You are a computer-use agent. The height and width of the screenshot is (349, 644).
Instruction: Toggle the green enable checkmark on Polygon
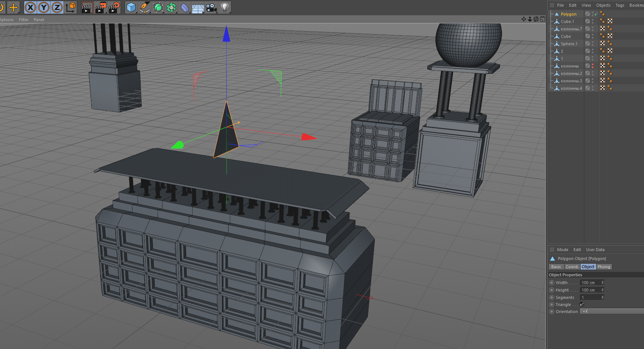click(596, 14)
